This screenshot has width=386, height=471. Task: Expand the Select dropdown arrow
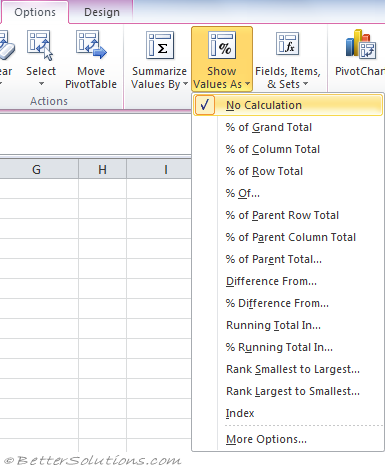point(41,84)
